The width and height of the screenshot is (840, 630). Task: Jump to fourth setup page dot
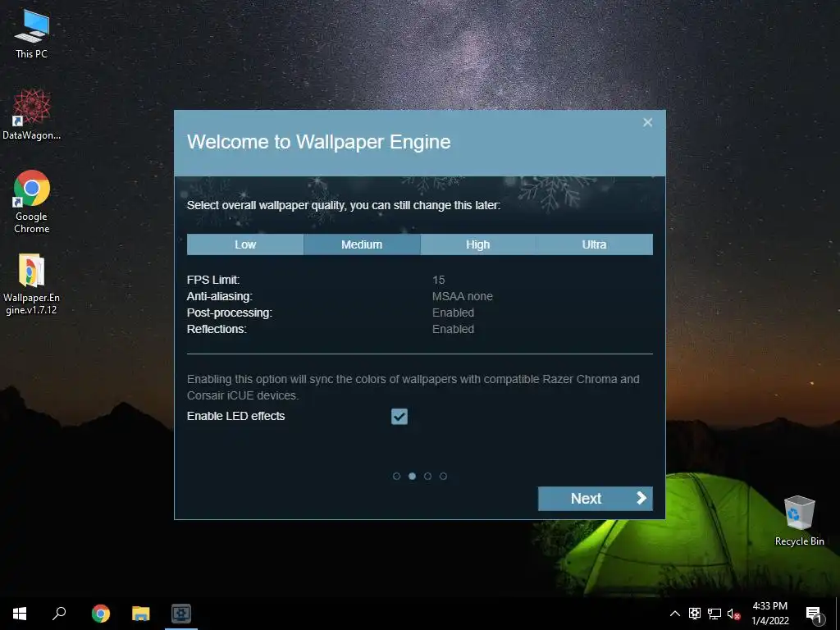443,477
